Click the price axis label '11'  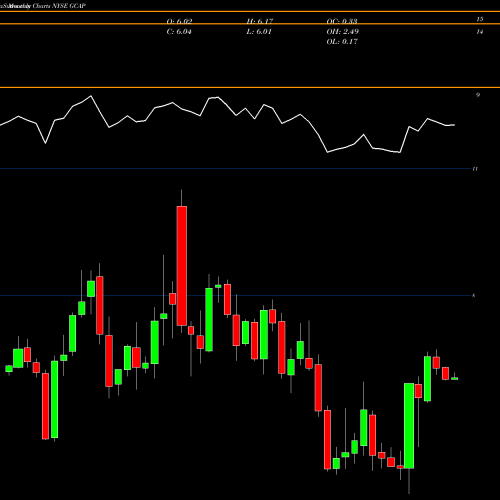tap(475, 169)
